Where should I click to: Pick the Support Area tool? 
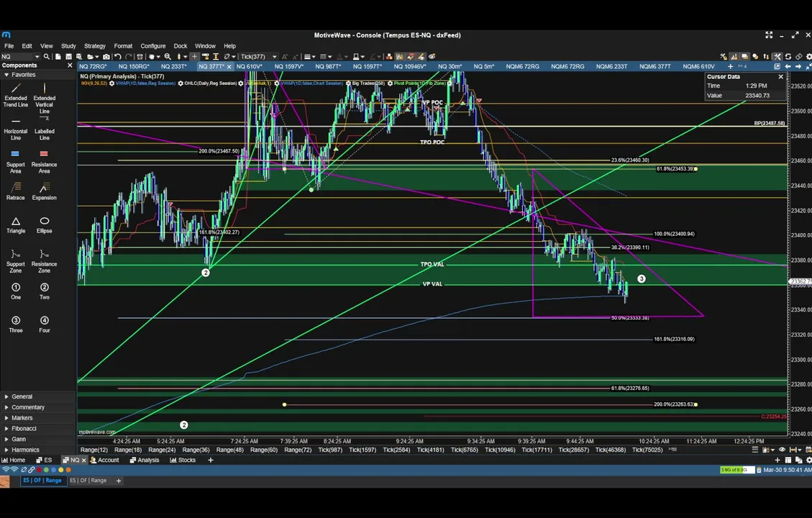click(16, 162)
